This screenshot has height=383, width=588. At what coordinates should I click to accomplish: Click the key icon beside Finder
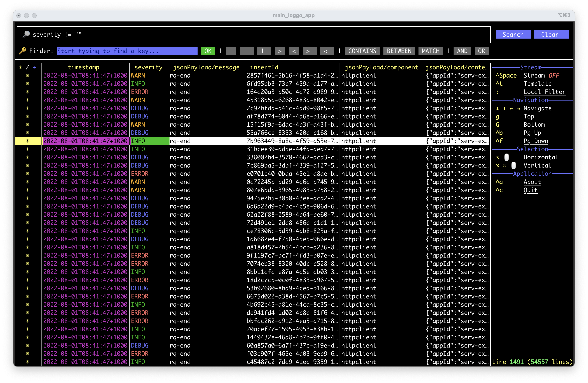click(22, 51)
